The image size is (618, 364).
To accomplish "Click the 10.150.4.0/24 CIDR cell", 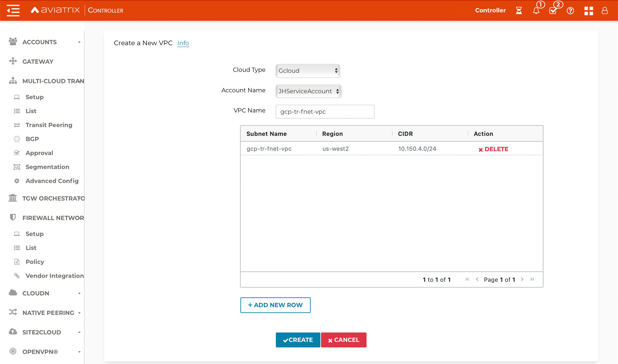I will (x=417, y=149).
